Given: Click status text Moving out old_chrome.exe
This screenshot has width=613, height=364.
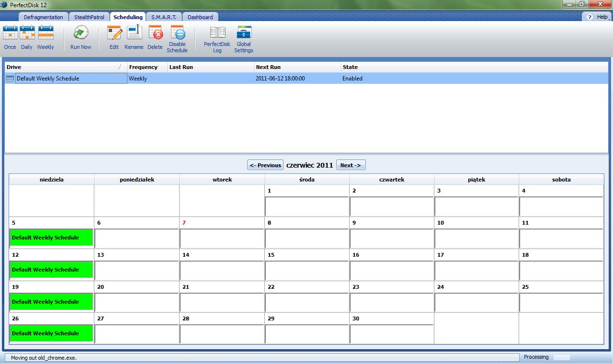Looking at the screenshot, I should (44, 358).
